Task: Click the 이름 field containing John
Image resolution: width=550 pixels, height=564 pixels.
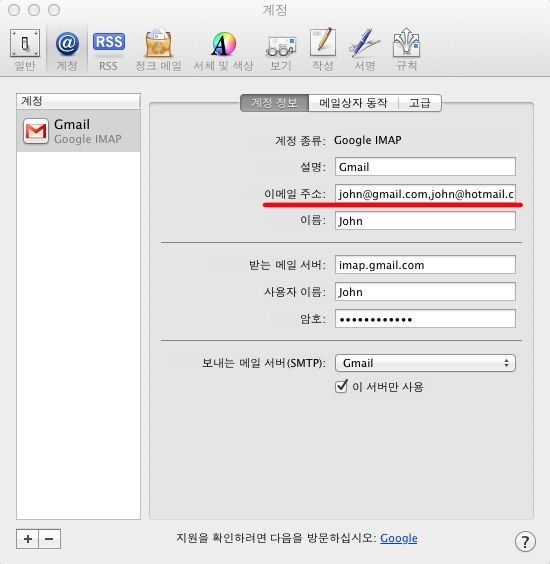Action: [425, 220]
